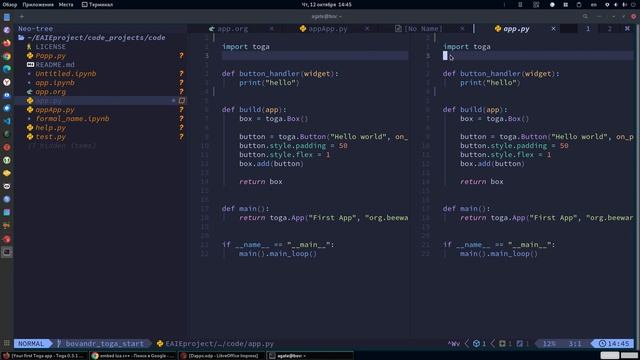Switch to the appApp.py buffer tab
640x360 pixels.
point(327,29)
